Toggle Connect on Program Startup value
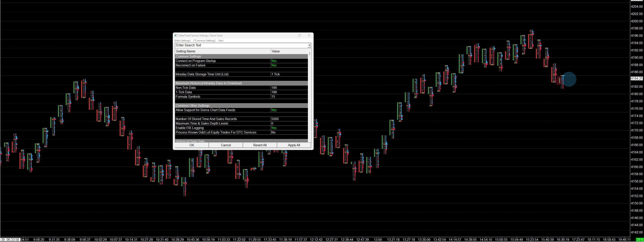The image size is (644, 242). 274,61
